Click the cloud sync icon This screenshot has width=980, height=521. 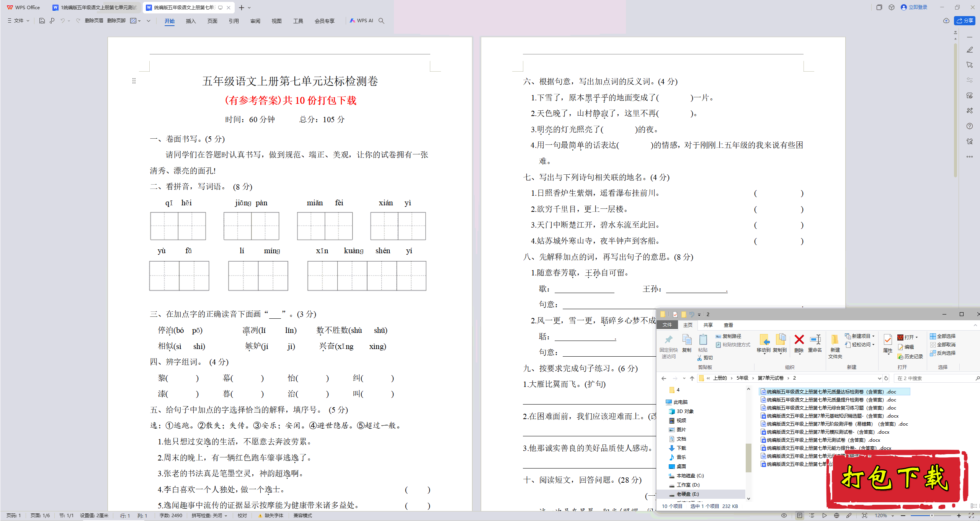[x=946, y=21]
